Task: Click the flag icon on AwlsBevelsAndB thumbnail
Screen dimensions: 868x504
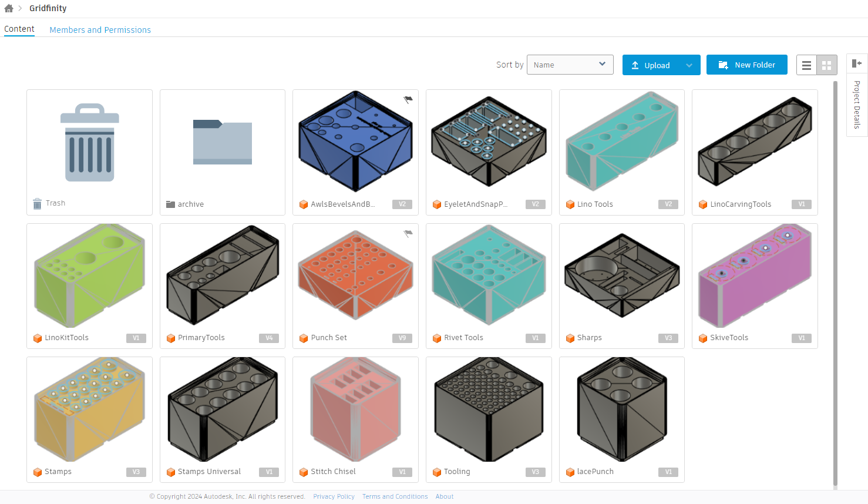Action: (407, 99)
